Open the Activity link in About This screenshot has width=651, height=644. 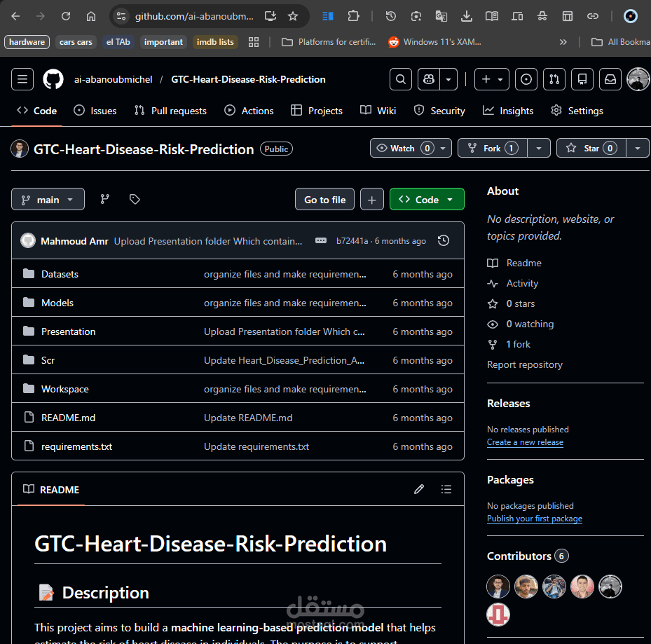tap(522, 283)
